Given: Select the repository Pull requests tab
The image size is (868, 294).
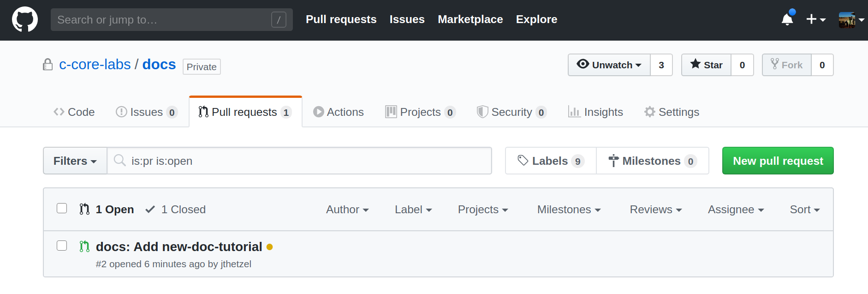Looking at the screenshot, I should (x=245, y=112).
